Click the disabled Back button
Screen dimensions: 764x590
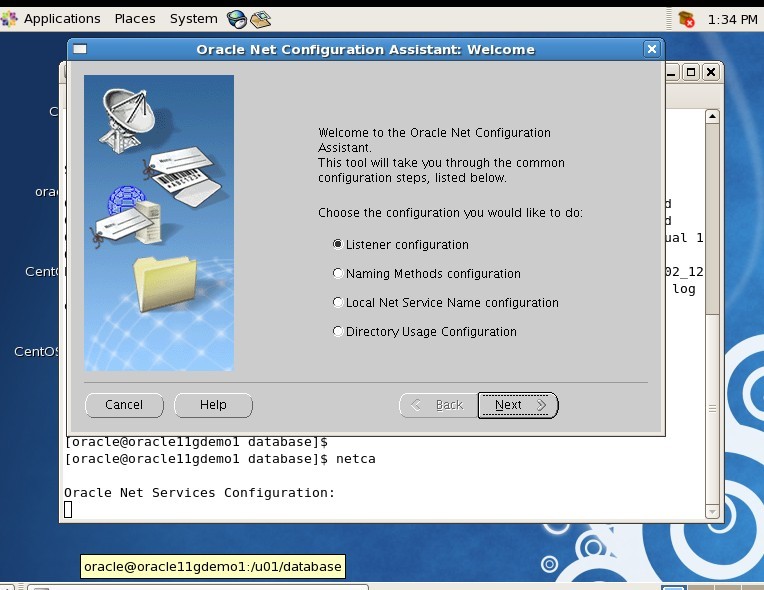(x=438, y=405)
